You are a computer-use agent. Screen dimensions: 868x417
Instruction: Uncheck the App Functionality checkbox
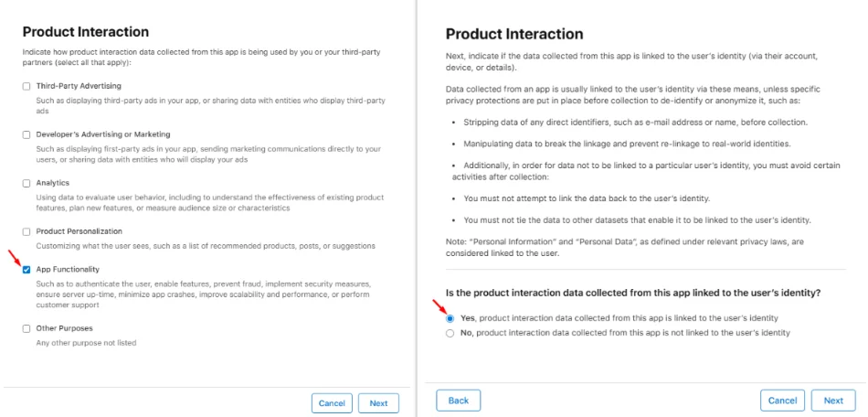[x=26, y=270]
